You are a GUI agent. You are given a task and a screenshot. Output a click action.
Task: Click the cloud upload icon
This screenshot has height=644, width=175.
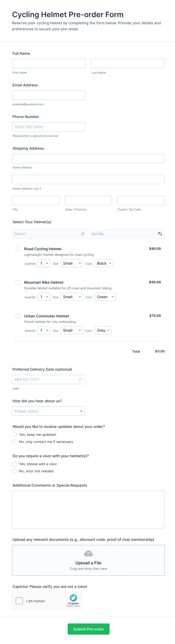point(88,553)
